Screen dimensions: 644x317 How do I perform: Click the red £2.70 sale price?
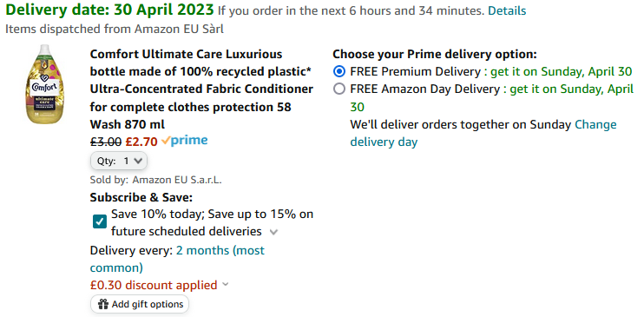point(141,142)
